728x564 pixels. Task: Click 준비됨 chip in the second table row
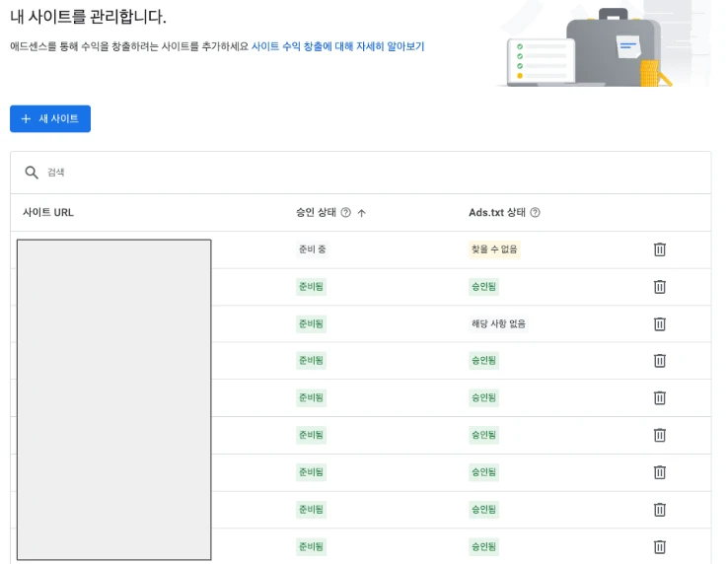[311, 287]
